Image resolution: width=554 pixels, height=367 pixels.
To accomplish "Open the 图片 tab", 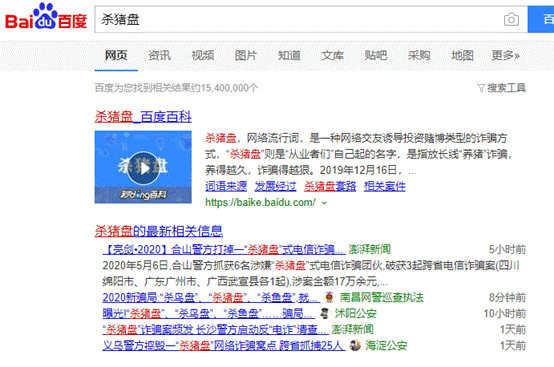I will (x=246, y=55).
